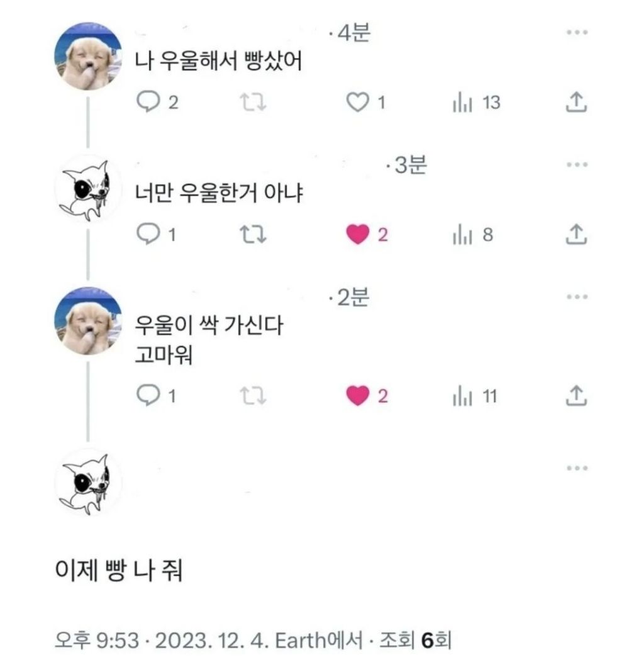Retweet the '나 우울해서 빵샀어' tweet
This screenshot has width=644, height=667.
click(x=254, y=103)
